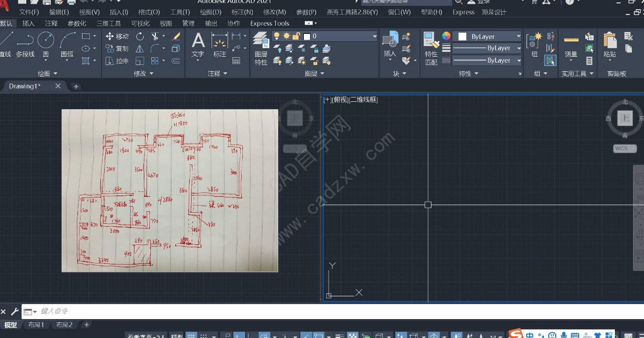Expand the 绘图 panel flyout
The image size is (644, 338).
click(48, 74)
